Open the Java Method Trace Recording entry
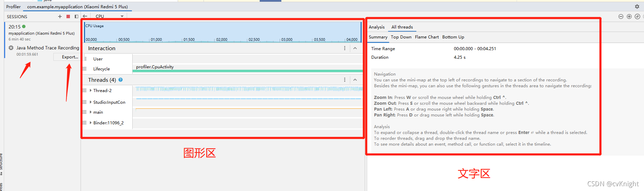 click(48, 48)
